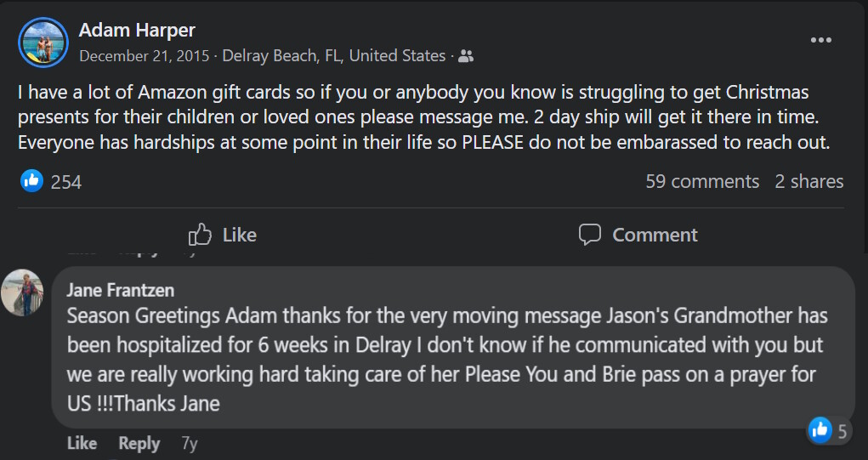Screen dimensions: 868x460
Task: Click the friends audience icon beside location
Action: click(x=466, y=56)
